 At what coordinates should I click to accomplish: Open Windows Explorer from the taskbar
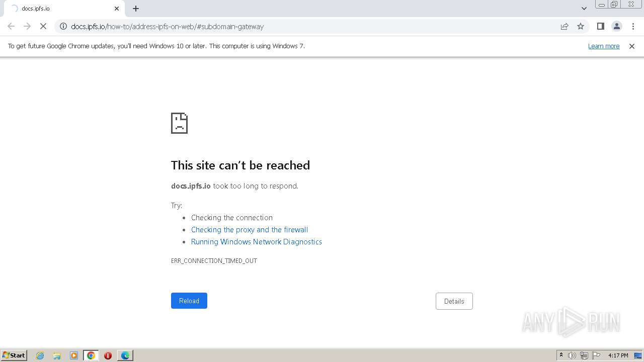coord(57,355)
